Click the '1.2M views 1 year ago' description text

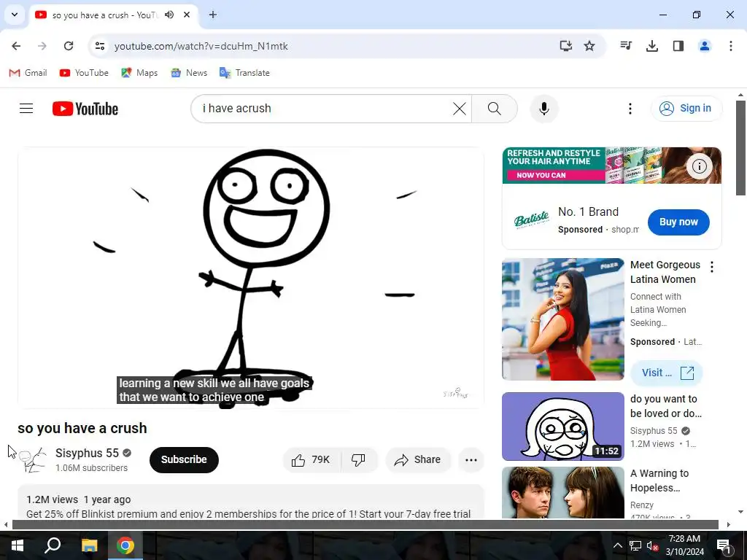click(x=79, y=499)
